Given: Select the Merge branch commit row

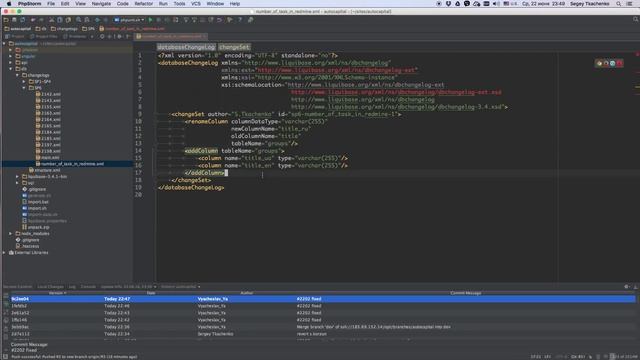Looking at the screenshot, I should (x=322, y=327).
